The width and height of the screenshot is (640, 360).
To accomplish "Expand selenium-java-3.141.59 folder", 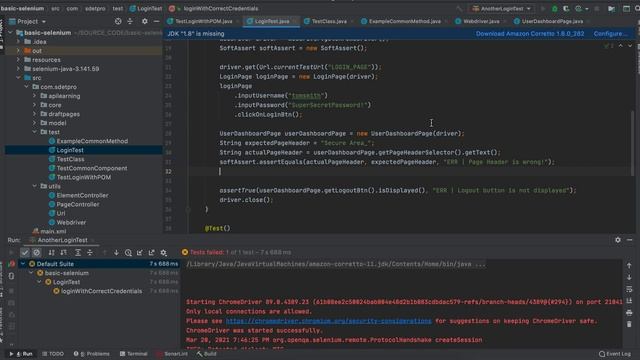I will pos(18,69).
